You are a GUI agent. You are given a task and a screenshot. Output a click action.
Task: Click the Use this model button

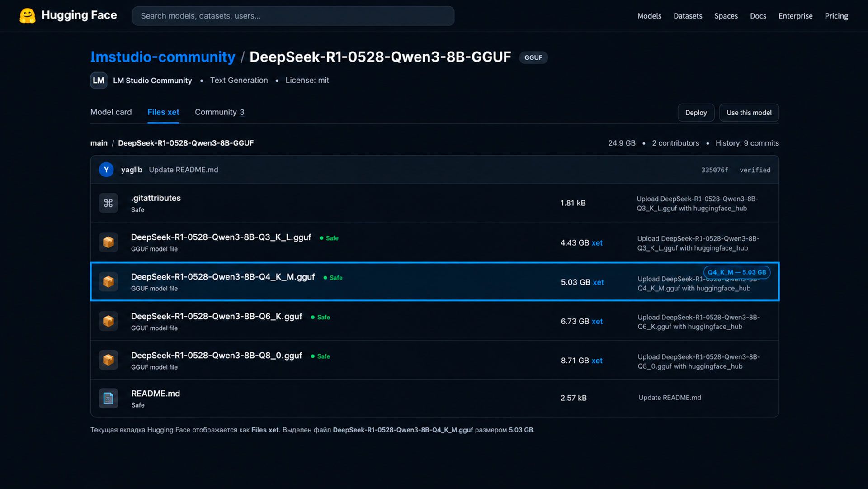click(749, 113)
